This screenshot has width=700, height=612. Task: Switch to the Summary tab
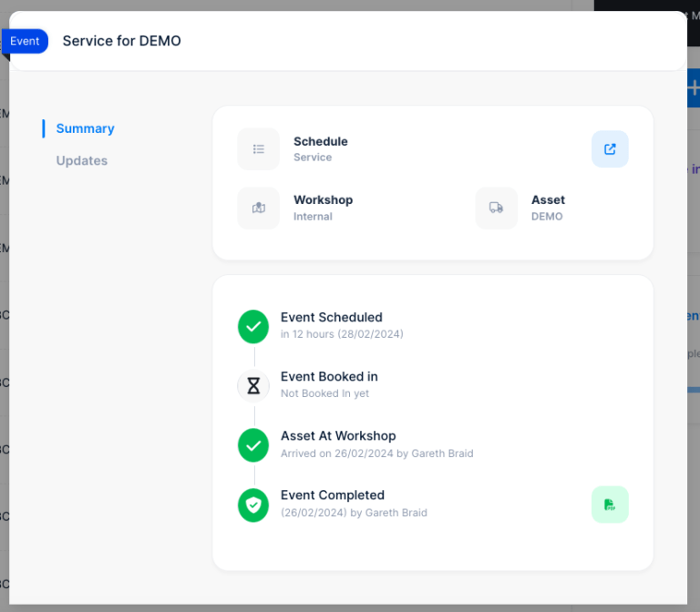(85, 128)
